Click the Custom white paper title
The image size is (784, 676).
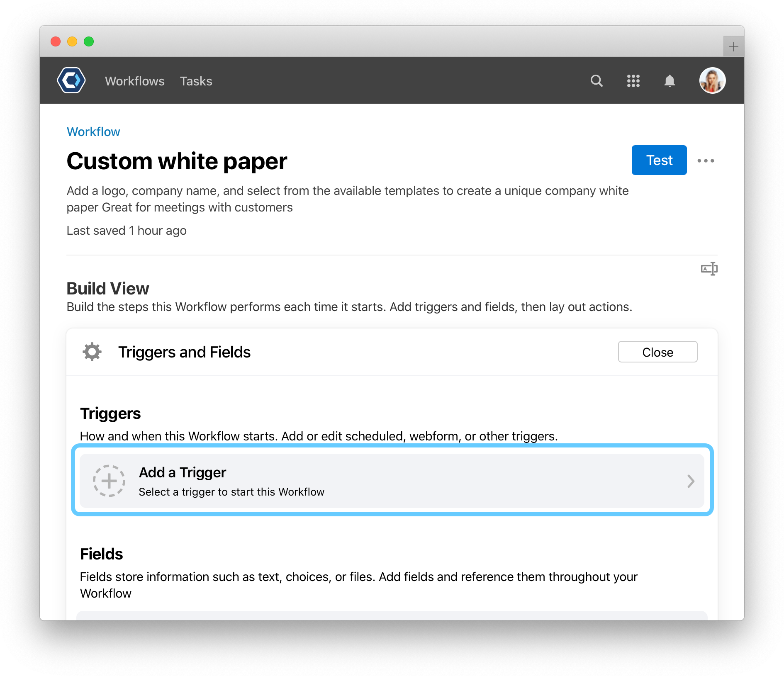177,161
